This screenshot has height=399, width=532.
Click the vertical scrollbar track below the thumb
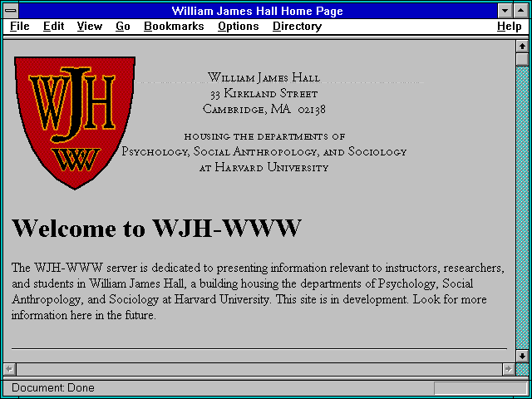pos(522,208)
